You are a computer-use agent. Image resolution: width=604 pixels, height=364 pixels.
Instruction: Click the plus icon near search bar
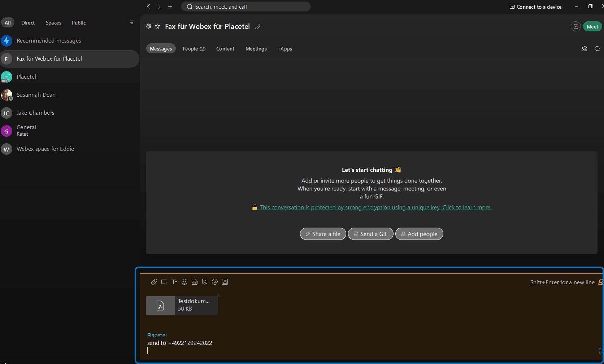click(x=170, y=6)
